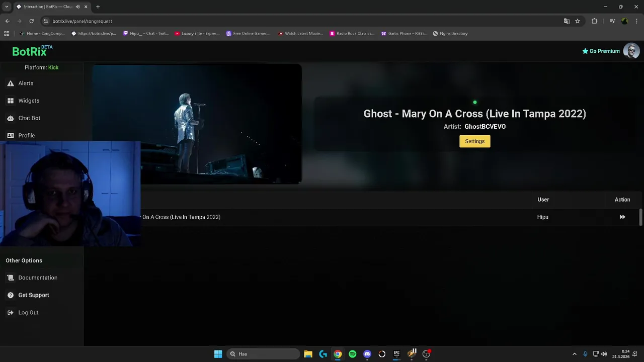Open Watch Latest Movie bookmark
The height and width of the screenshot is (362, 644).
pyautogui.click(x=300, y=34)
